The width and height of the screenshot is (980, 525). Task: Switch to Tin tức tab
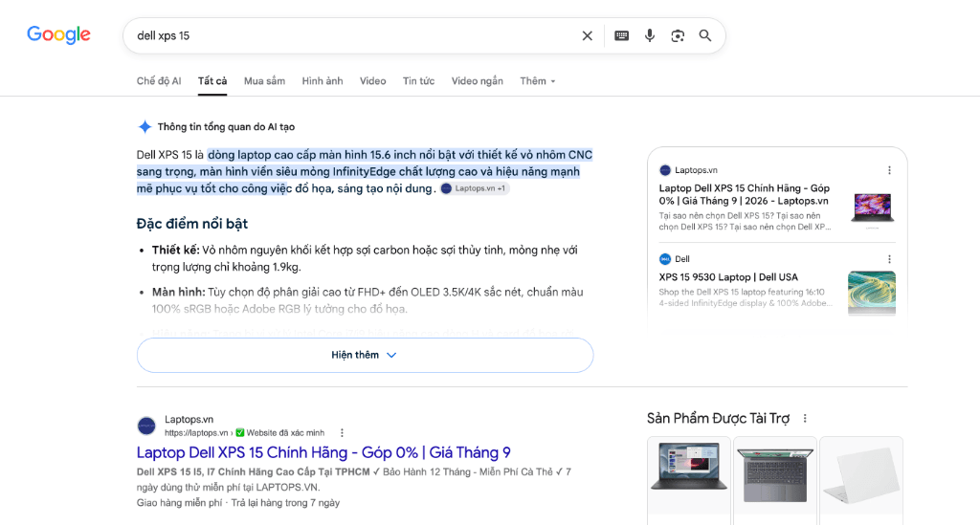tap(419, 81)
